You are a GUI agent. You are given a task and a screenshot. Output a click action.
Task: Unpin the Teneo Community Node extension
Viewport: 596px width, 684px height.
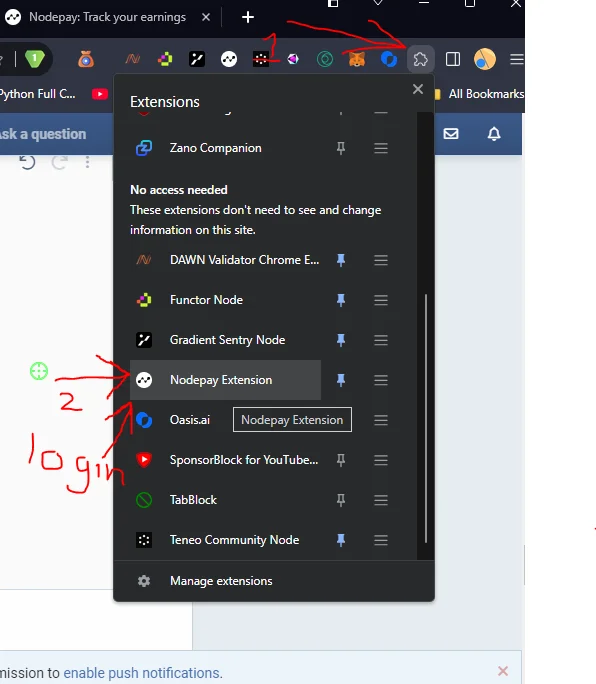point(341,540)
